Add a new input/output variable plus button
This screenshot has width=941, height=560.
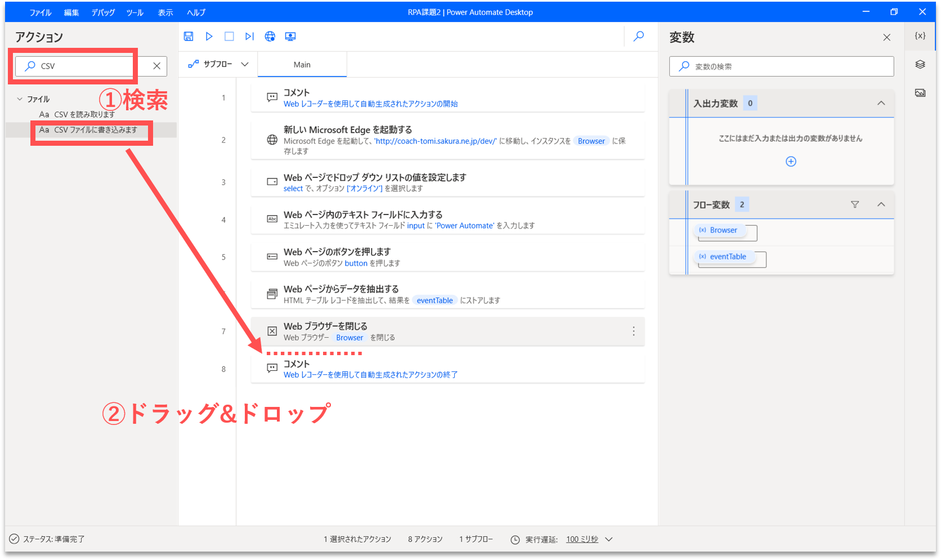791,162
